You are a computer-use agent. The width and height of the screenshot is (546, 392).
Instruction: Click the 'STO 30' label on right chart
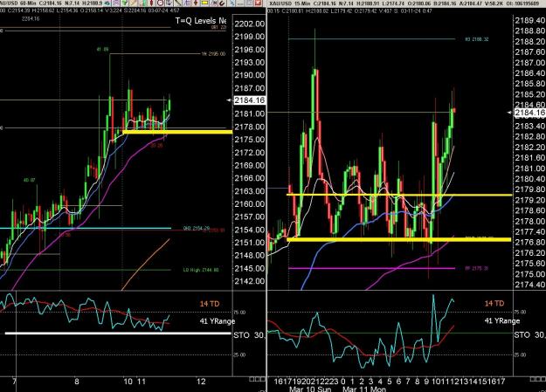click(x=529, y=335)
